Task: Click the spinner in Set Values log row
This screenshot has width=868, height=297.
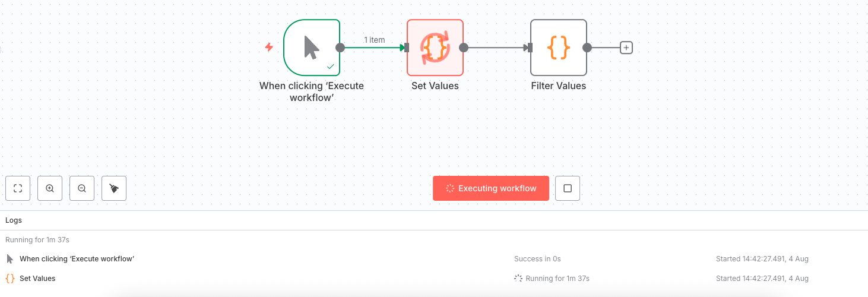Action: click(518, 278)
